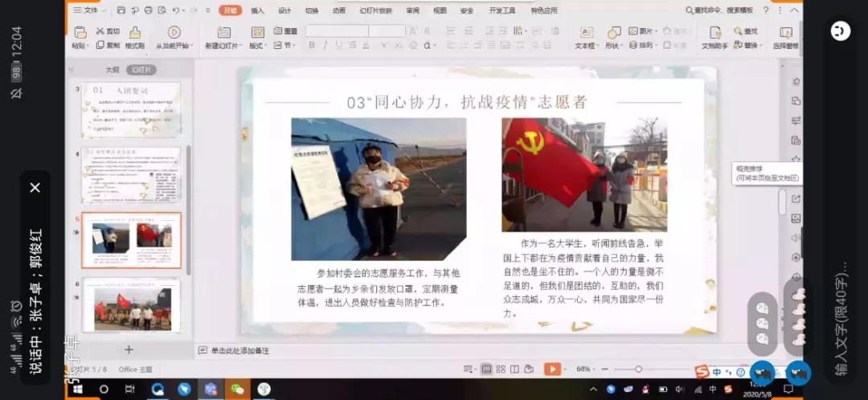Switch to the Design (设计) ribbon tab
This screenshot has height=400, width=868.
click(285, 10)
